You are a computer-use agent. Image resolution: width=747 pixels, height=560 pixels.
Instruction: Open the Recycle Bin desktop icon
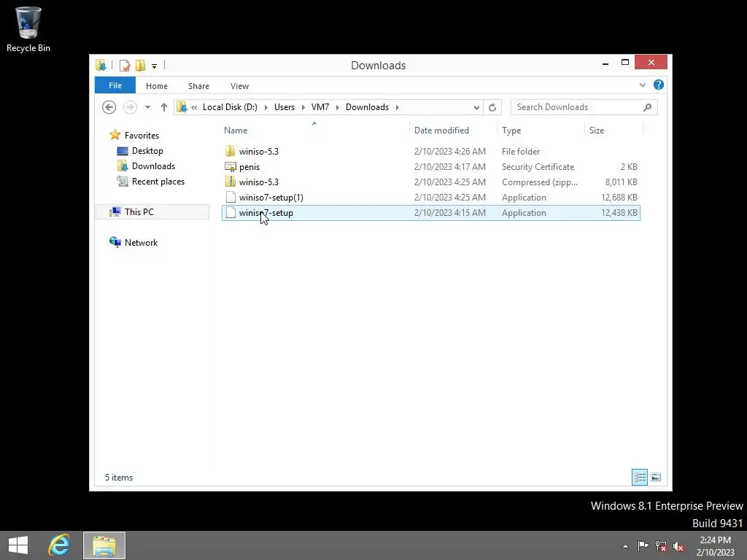[x=28, y=29]
